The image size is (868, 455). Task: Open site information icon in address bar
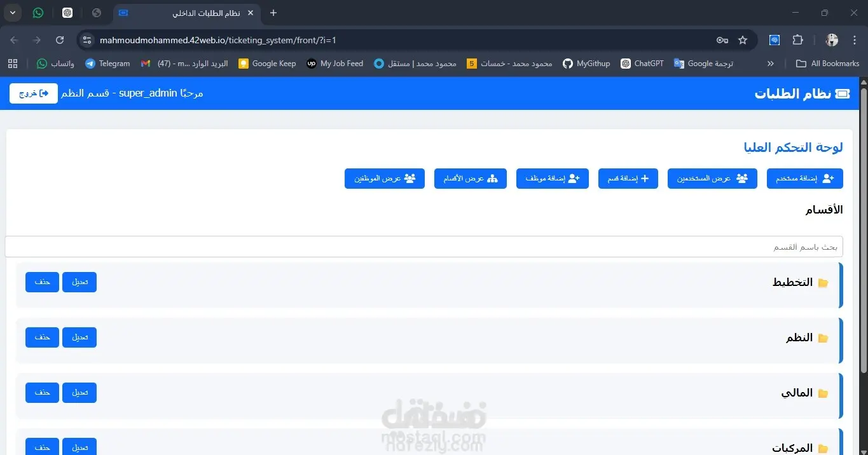pyautogui.click(x=88, y=40)
